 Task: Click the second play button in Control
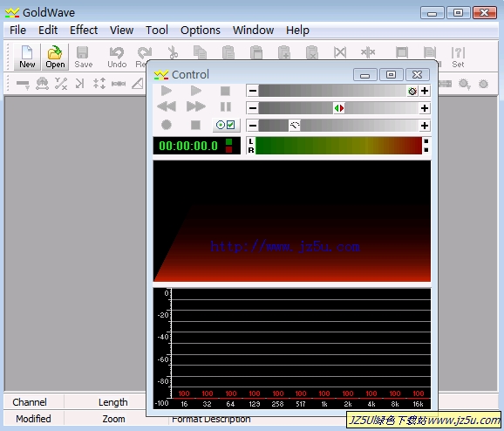pyautogui.click(x=195, y=91)
